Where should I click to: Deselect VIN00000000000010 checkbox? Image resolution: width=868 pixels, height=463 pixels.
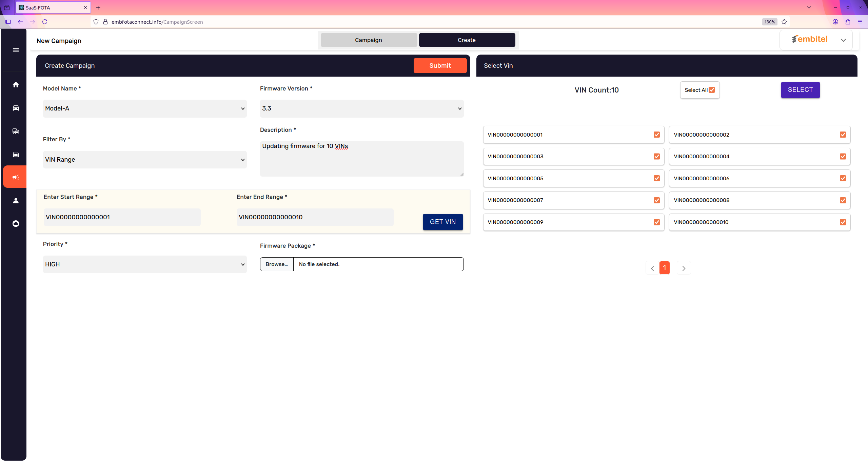click(x=843, y=222)
